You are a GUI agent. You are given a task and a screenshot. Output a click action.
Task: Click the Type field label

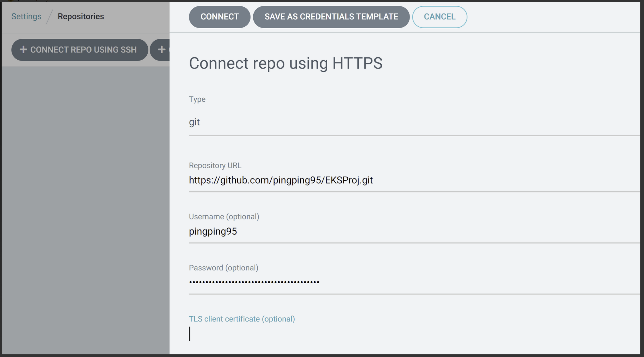(197, 99)
